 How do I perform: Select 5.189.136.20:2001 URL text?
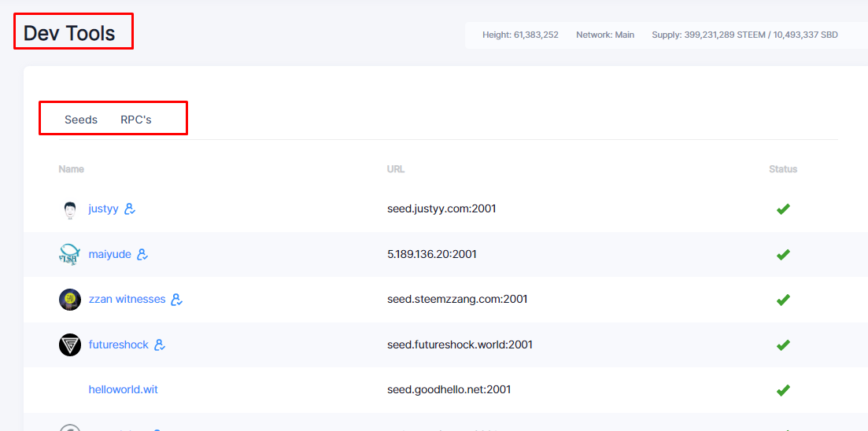432,255
